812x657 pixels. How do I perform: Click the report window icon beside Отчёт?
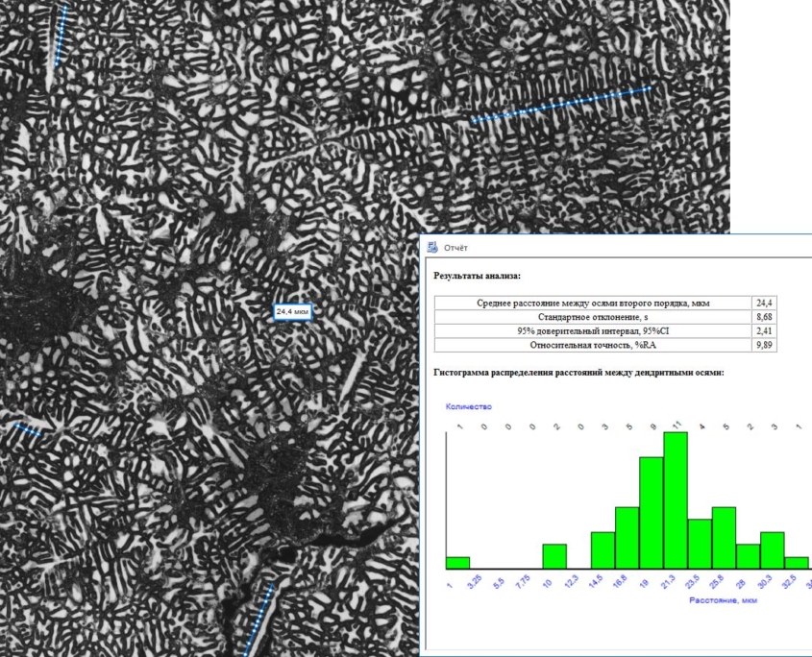click(x=432, y=247)
